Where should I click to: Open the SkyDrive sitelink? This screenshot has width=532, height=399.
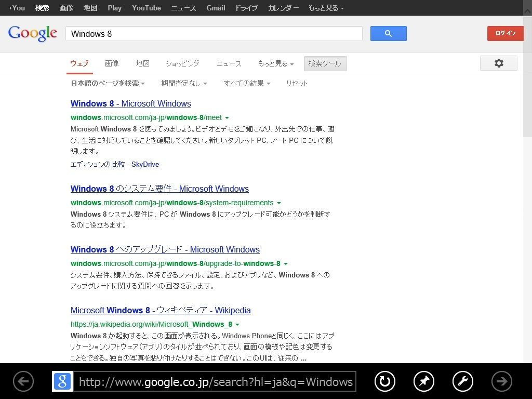click(x=145, y=165)
